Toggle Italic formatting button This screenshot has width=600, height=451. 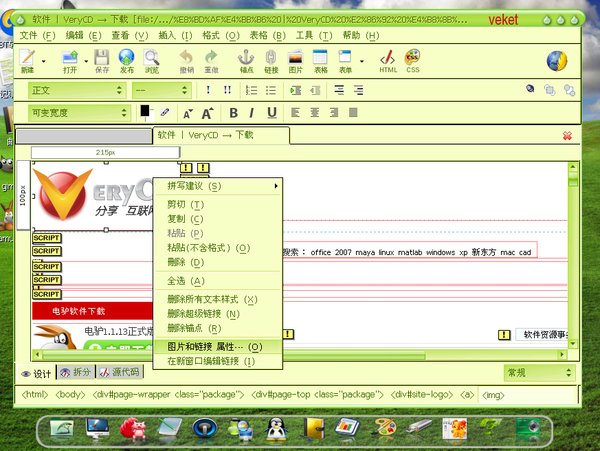251,113
